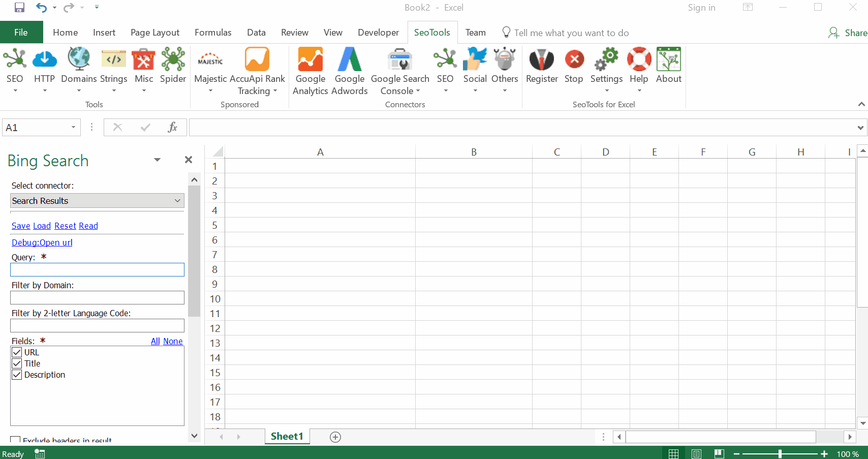
Task: Switch to Page Layout view in status bar
Action: (696, 454)
